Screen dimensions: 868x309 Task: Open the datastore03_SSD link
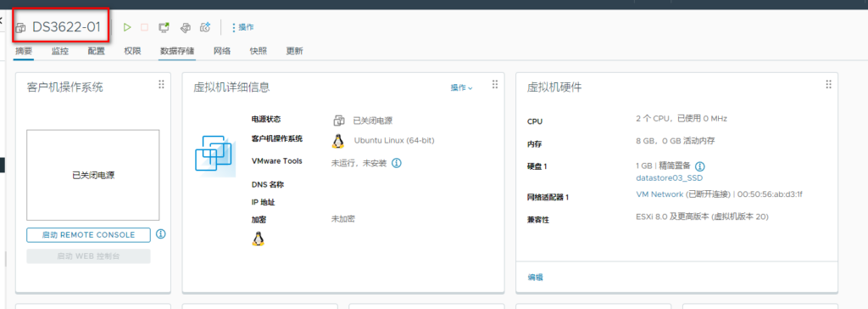[670, 178]
